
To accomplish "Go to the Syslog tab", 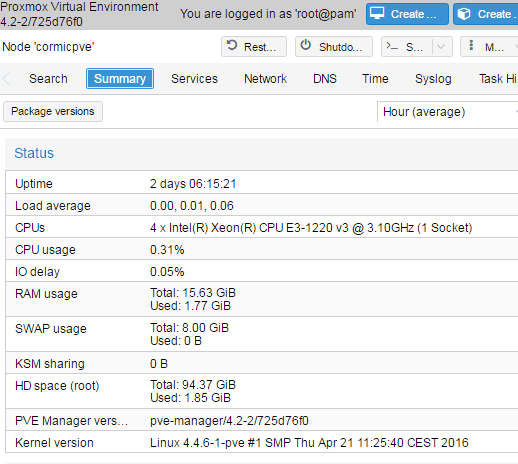I will [x=433, y=79].
